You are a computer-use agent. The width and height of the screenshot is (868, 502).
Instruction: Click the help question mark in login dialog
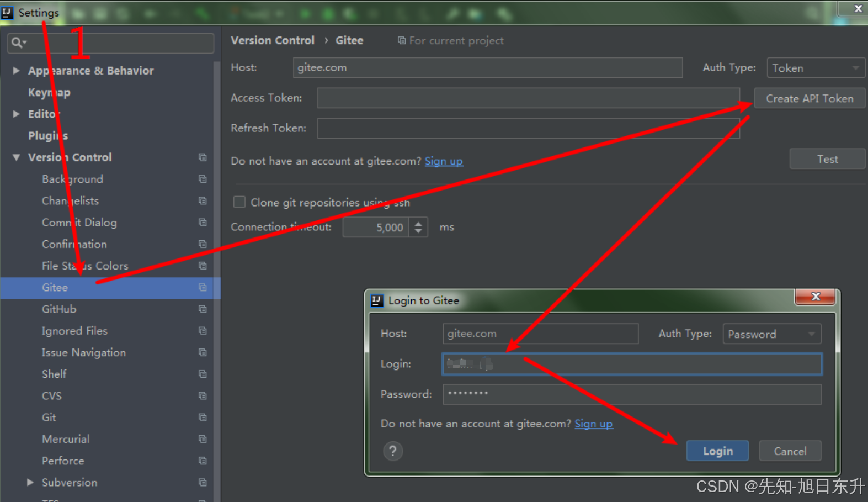coord(393,451)
